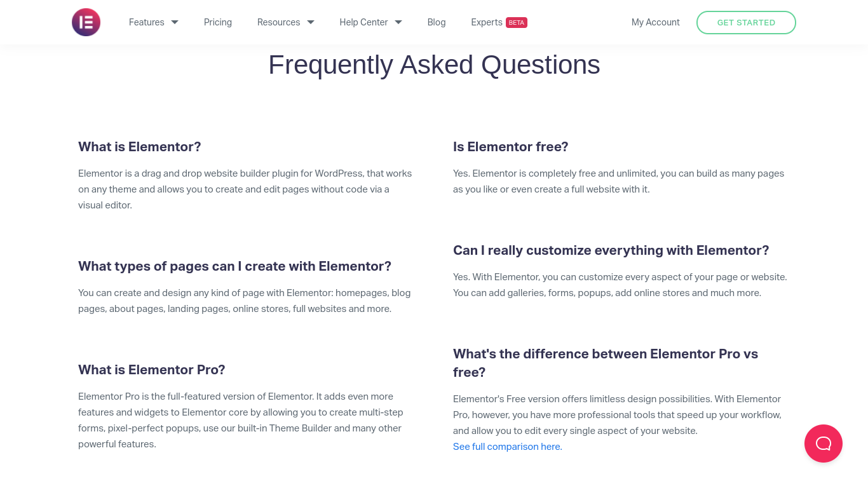Select the 'Is Elementor free?' question heading
Viewport: 868px width, 488px height.
pyautogui.click(x=511, y=147)
